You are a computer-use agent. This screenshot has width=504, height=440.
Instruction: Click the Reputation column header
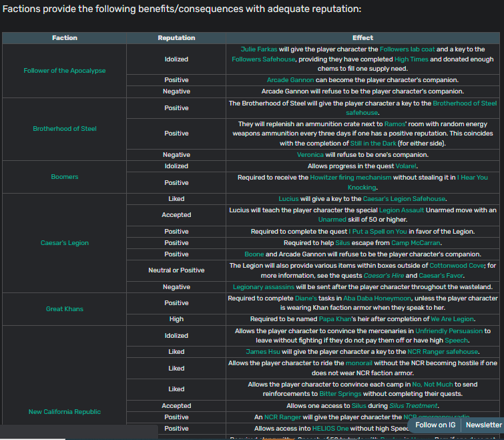[176, 38]
